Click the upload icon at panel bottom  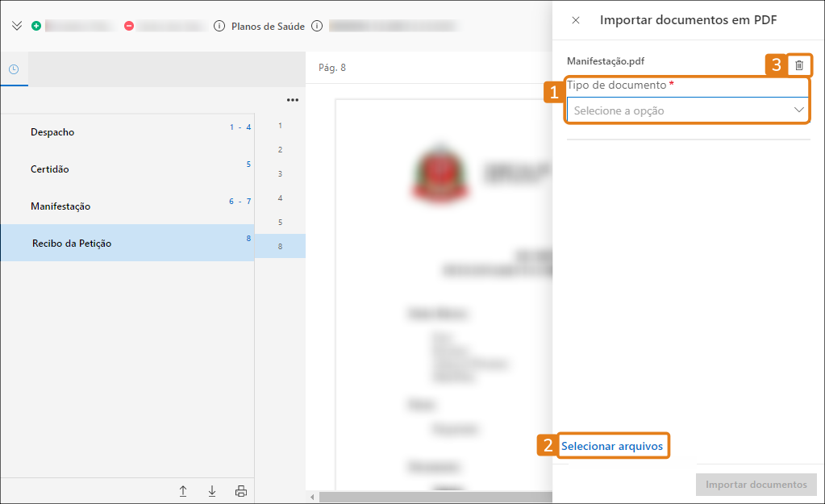[183, 490]
